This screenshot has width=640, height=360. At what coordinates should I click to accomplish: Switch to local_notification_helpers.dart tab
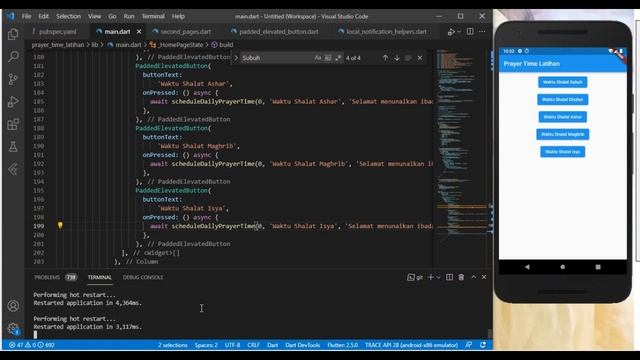tap(386, 31)
